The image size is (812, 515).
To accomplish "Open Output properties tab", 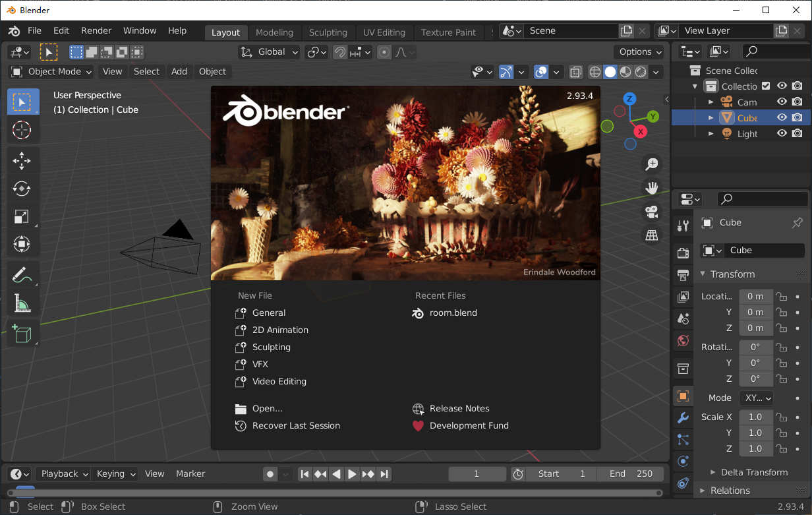I will [x=683, y=275].
